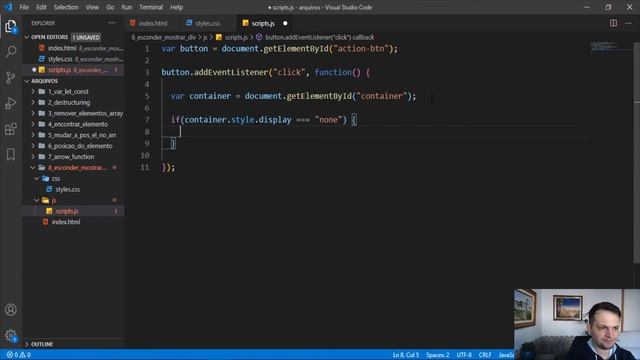
Task: Expand the 5_mudar_a_pos_el_no_arr folder
Action: click(x=82, y=135)
